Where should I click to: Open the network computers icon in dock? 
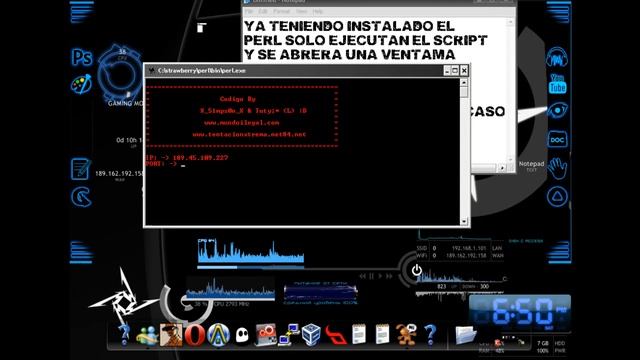point(289,335)
